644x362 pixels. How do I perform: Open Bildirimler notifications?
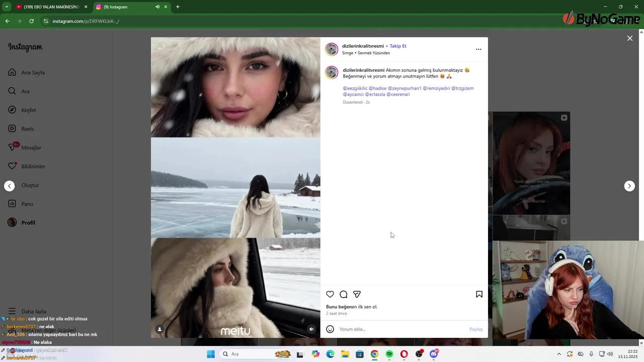click(x=27, y=166)
